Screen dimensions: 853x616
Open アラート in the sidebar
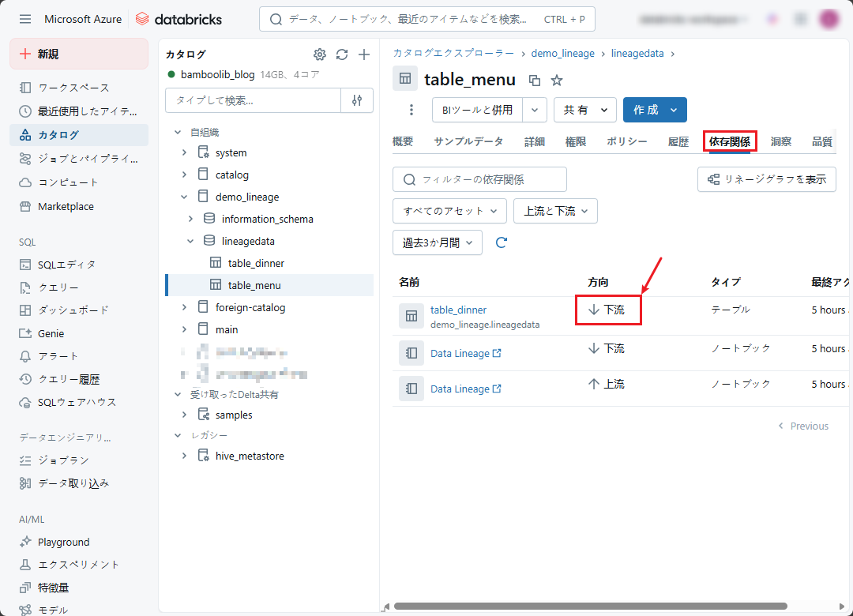coord(79,356)
